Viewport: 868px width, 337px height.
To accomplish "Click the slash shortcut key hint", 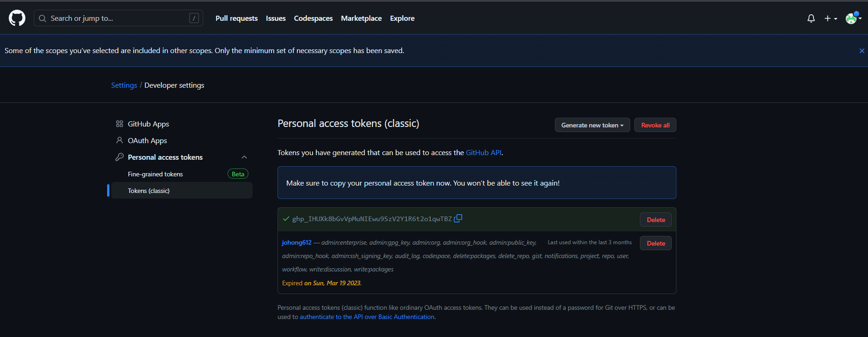I will (x=194, y=18).
